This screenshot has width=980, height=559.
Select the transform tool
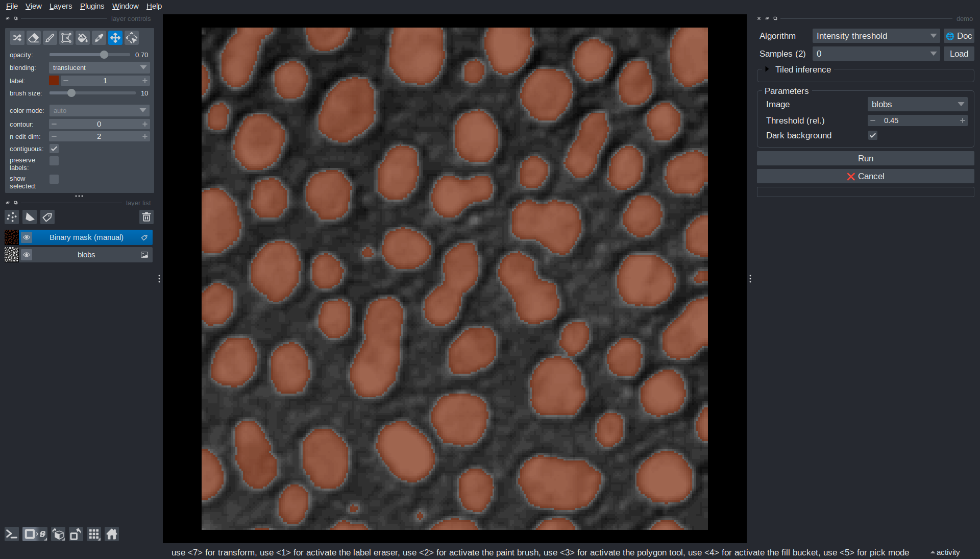131,38
